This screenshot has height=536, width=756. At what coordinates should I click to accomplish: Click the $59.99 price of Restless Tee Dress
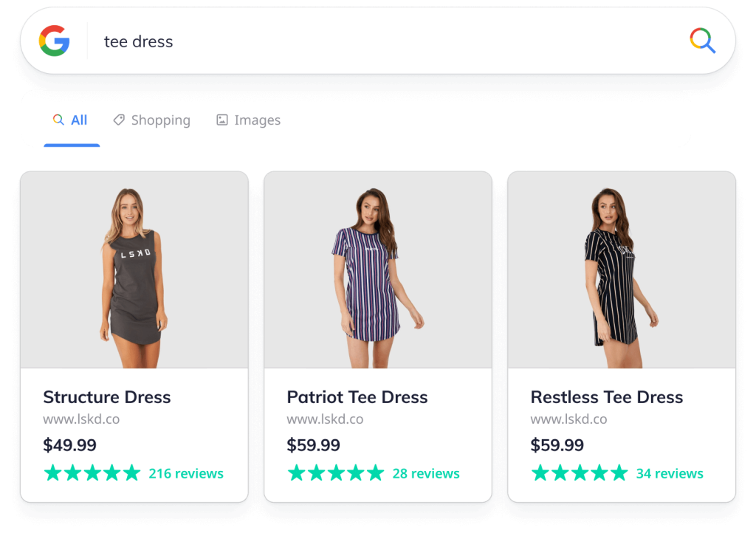tap(557, 445)
